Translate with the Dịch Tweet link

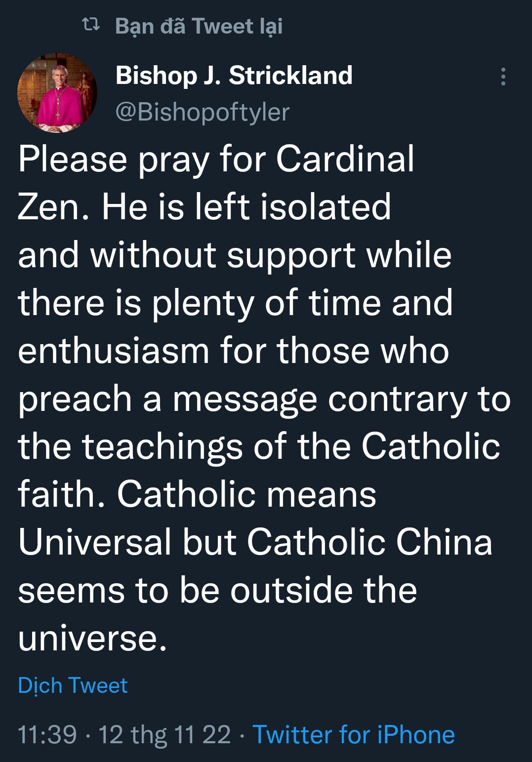pyautogui.click(x=73, y=685)
